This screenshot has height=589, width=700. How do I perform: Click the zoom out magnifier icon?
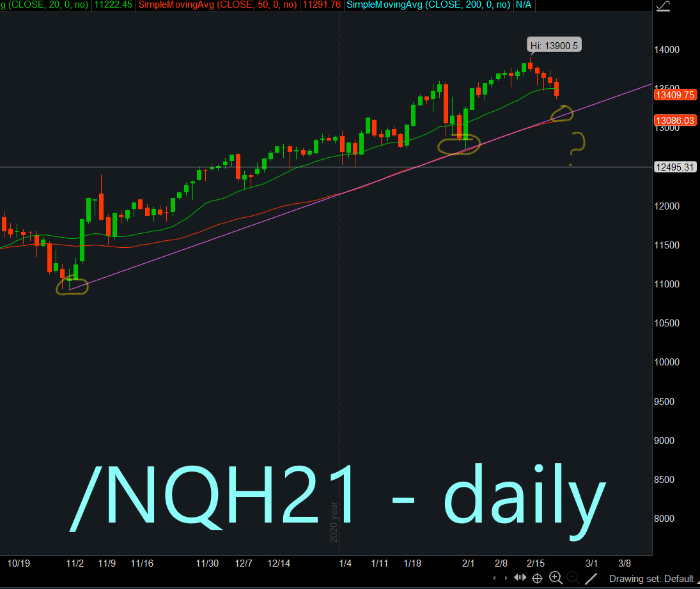tap(573, 578)
